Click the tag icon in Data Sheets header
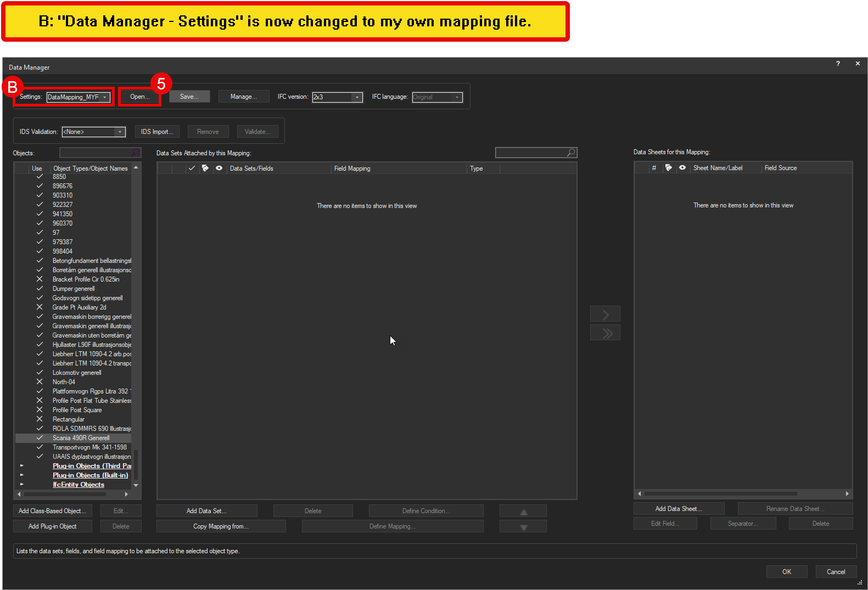868x590 pixels. pos(668,168)
